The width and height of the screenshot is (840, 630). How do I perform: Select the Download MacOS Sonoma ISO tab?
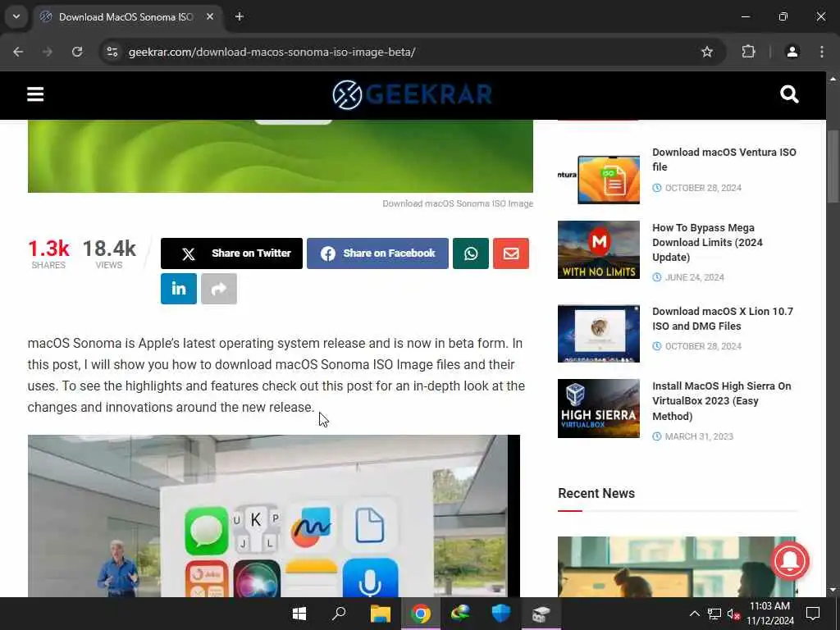click(126, 17)
